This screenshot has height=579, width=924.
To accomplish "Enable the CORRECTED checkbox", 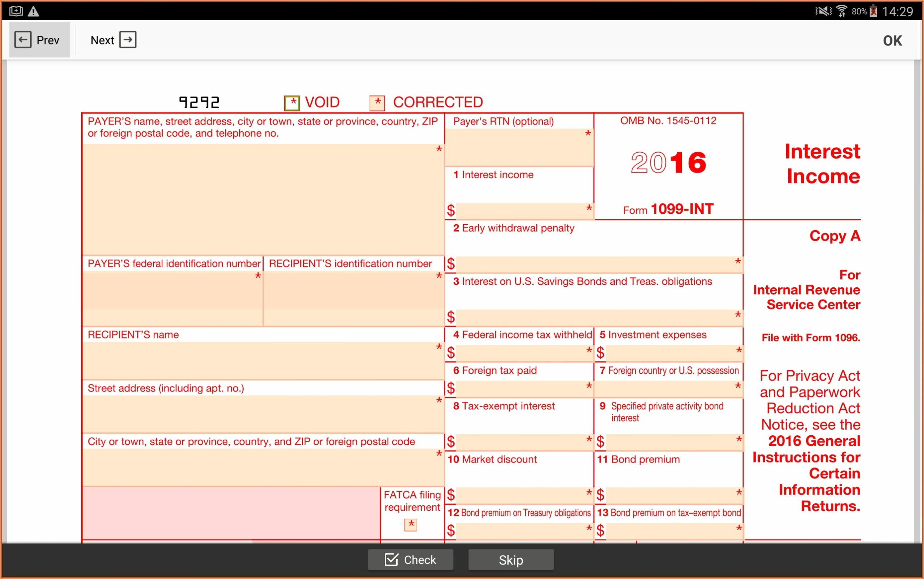I will tap(377, 103).
